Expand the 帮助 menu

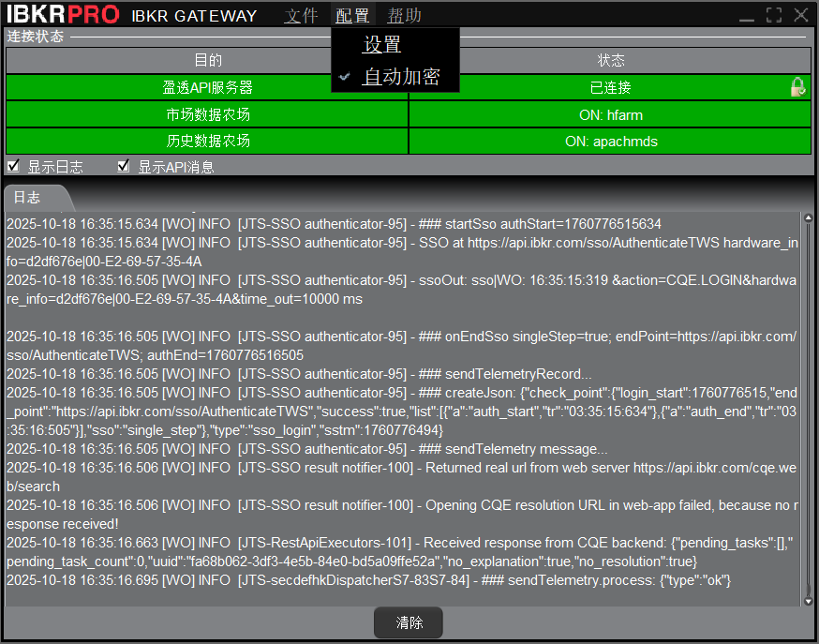tap(405, 15)
